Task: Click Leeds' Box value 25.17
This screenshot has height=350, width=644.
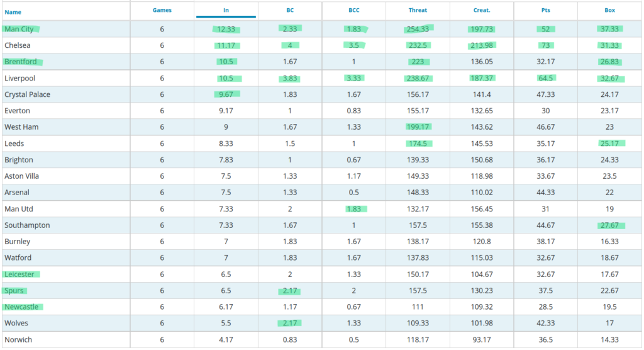Action: [x=609, y=144]
